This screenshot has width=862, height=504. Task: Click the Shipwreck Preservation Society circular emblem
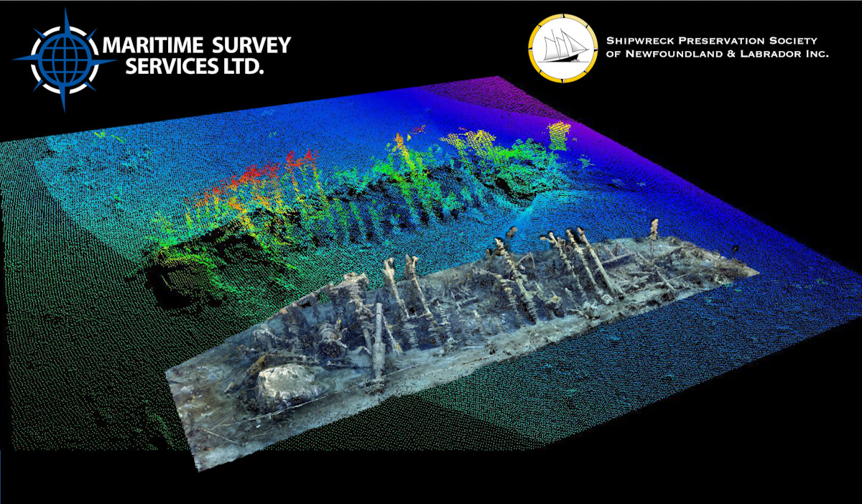pos(562,45)
